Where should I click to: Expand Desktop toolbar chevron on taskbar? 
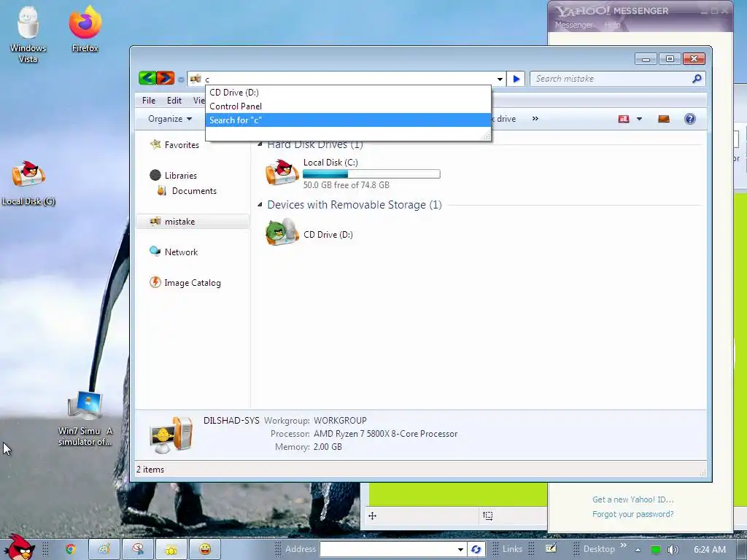tap(623, 545)
